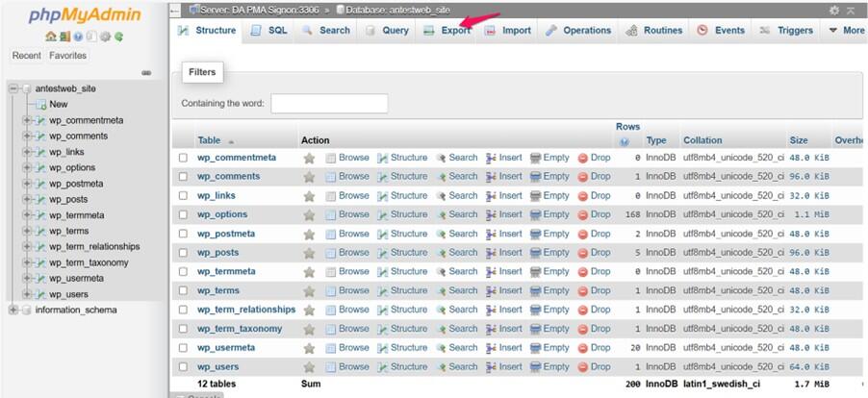Reload navigation panel green refresh icon

point(118,37)
